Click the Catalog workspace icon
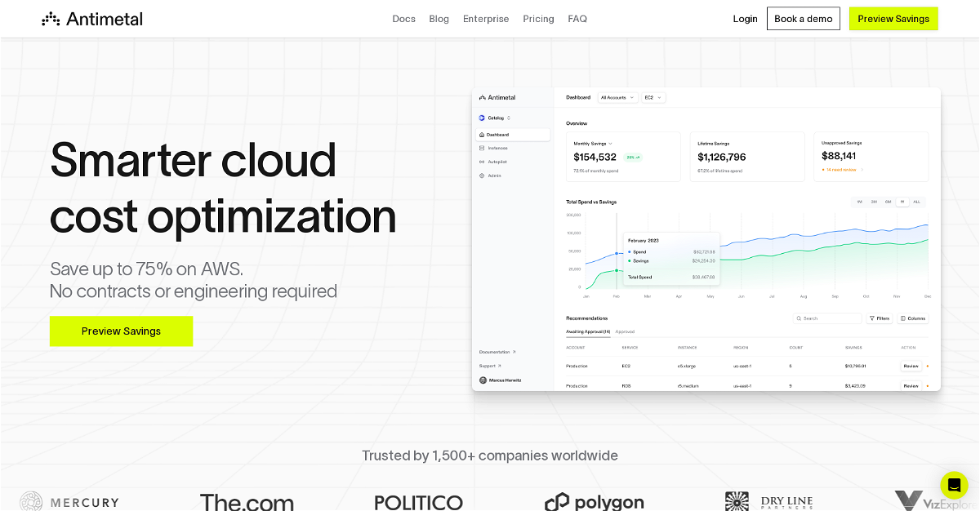Image resolution: width=980 pixels, height=511 pixels. point(482,118)
